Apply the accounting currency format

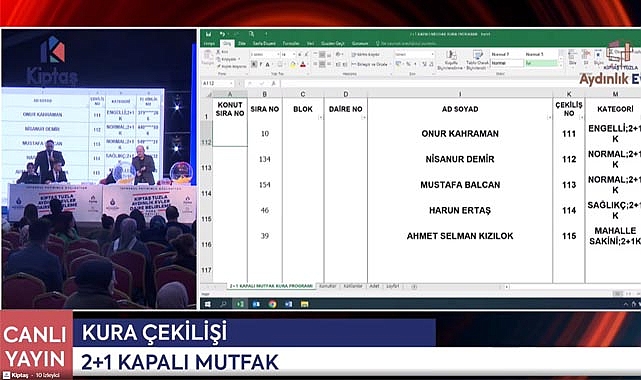(x=398, y=64)
